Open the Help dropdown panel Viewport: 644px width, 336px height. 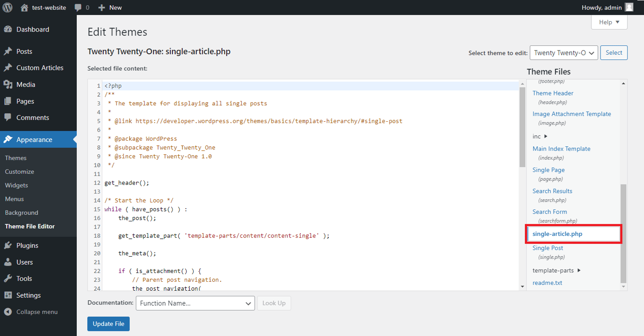click(x=609, y=22)
